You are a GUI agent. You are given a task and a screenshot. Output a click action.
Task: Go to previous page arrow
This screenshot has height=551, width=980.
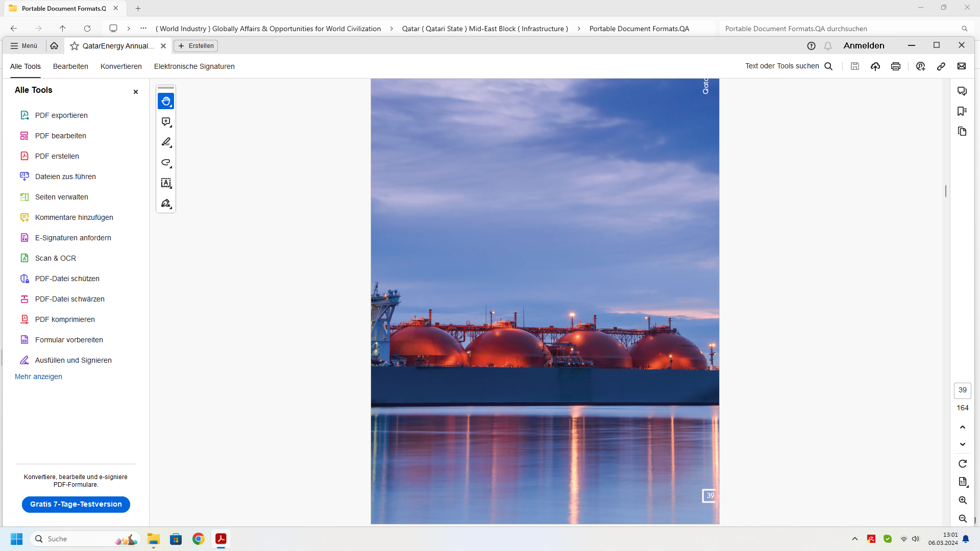963,427
